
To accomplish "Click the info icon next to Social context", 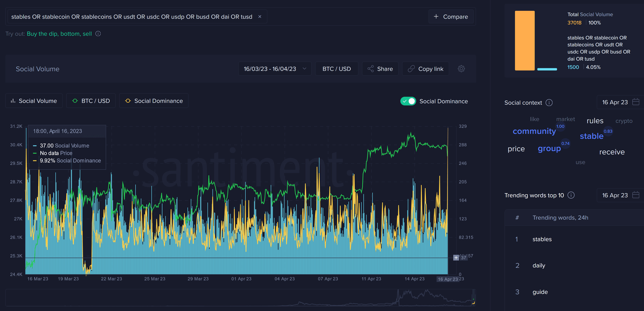I will pyautogui.click(x=549, y=103).
